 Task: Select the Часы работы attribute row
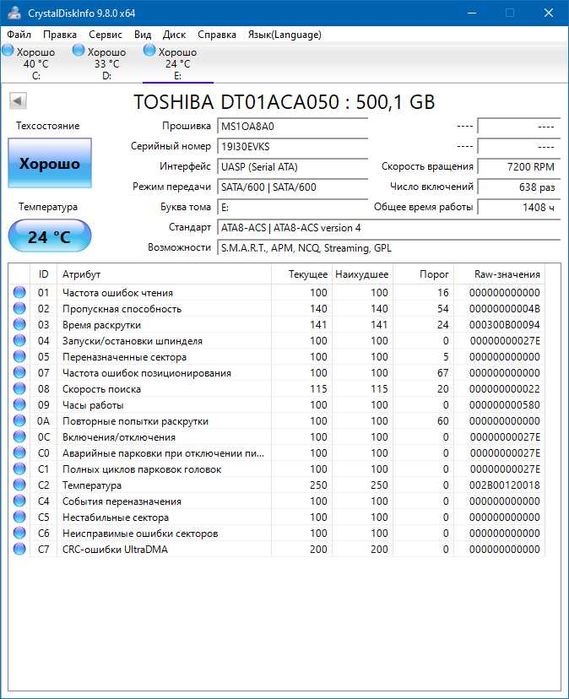point(276,405)
